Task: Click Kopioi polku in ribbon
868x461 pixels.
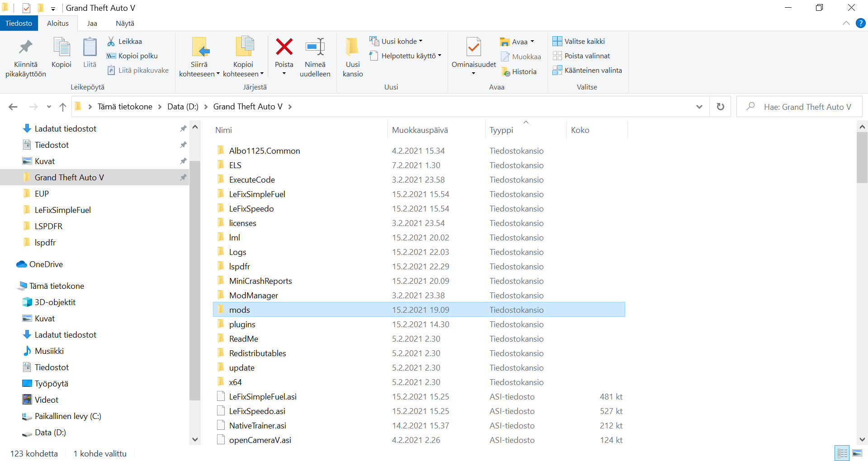Action: tap(132, 56)
